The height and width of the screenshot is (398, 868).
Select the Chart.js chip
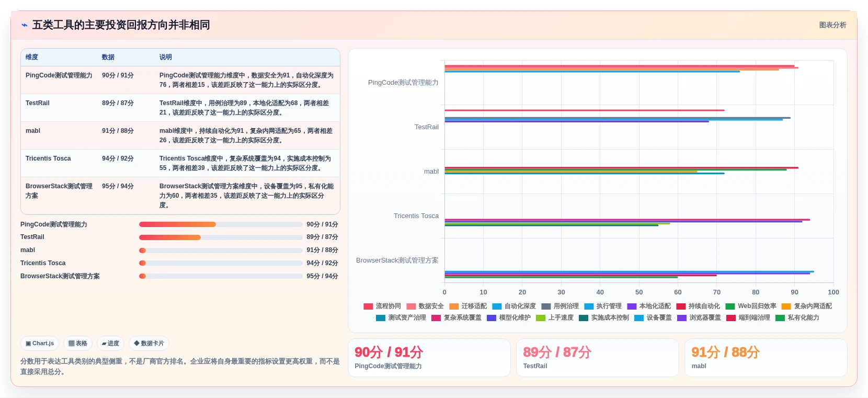[x=40, y=344]
